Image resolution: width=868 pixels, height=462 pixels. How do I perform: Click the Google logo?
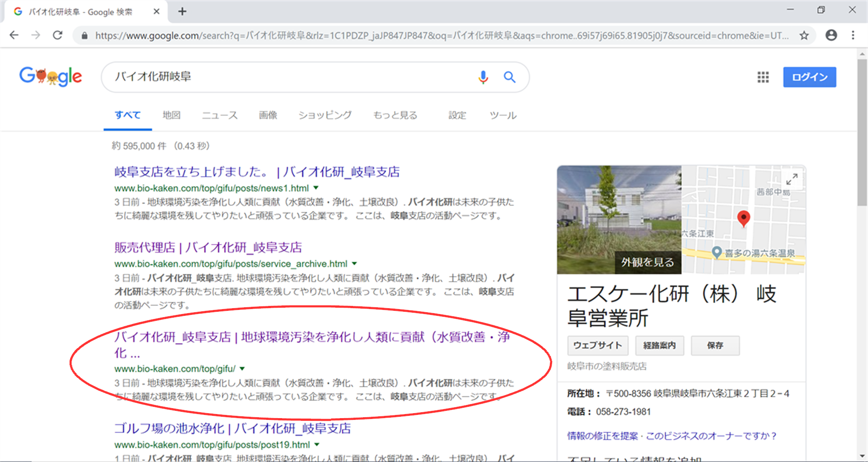[51, 76]
